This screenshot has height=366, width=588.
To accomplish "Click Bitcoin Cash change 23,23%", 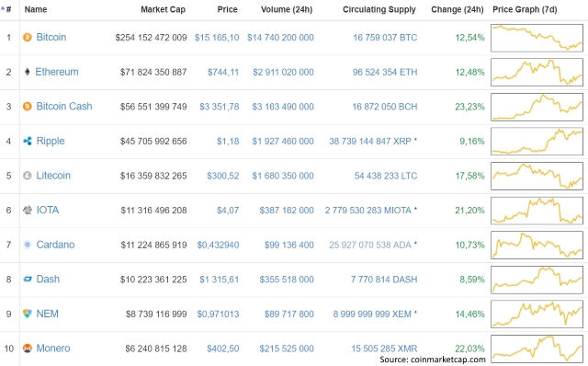I will (x=469, y=107).
